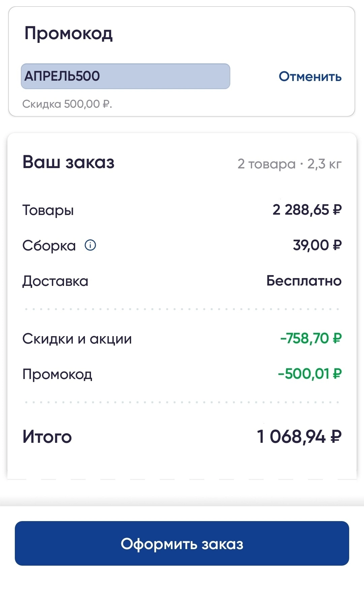Select the 2 288,65 ₽ goods amount
The width and height of the screenshot is (364, 594).
307,210
